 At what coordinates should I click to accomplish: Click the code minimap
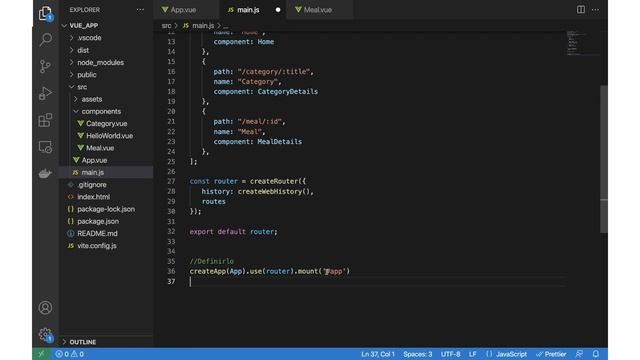(582, 43)
